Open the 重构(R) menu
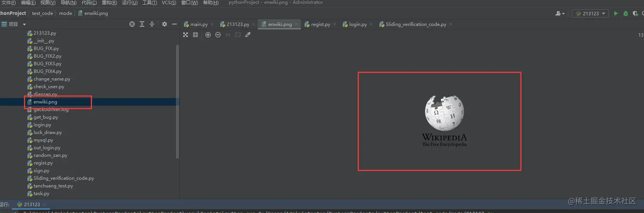Screen dimensions: 644x213 click(109, 3)
